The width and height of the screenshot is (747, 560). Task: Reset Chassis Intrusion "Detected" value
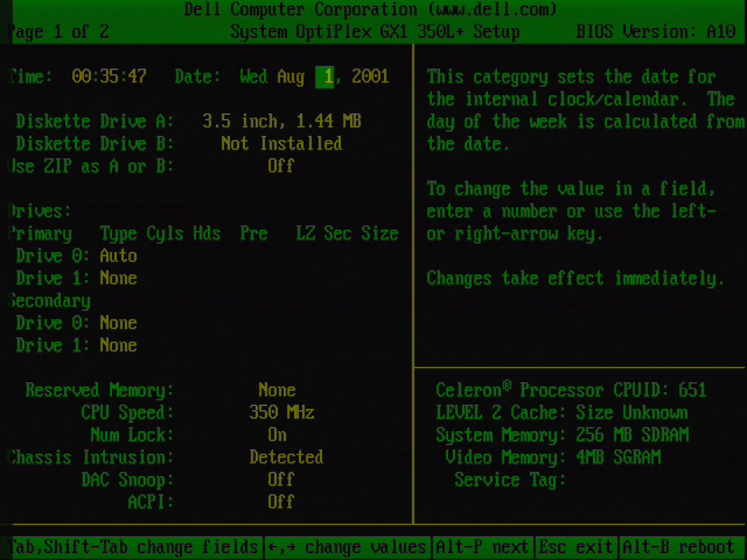click(286, 457)
